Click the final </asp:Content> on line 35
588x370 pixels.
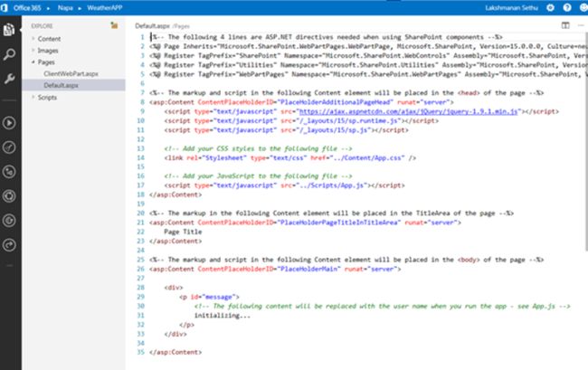pyautogui.click(x=175, y=353)
